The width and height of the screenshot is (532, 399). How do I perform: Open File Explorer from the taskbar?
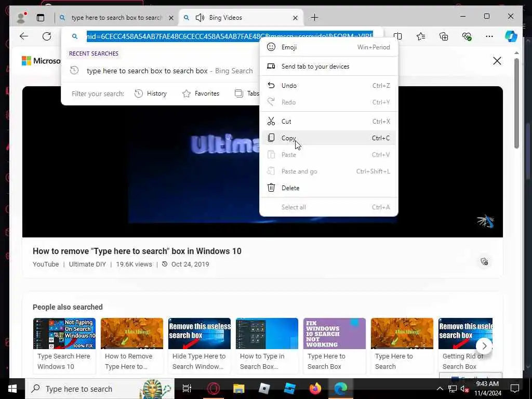coord(239,389)
